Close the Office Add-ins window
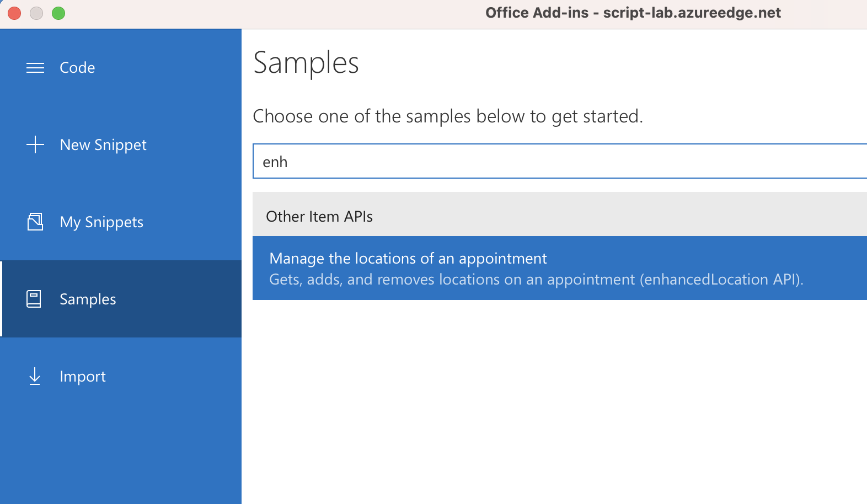Viewport: 867px width, 504px height. 14,12
